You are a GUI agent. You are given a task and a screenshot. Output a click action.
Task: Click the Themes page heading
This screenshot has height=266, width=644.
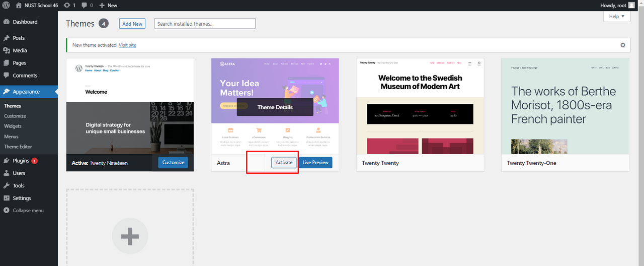80,24
